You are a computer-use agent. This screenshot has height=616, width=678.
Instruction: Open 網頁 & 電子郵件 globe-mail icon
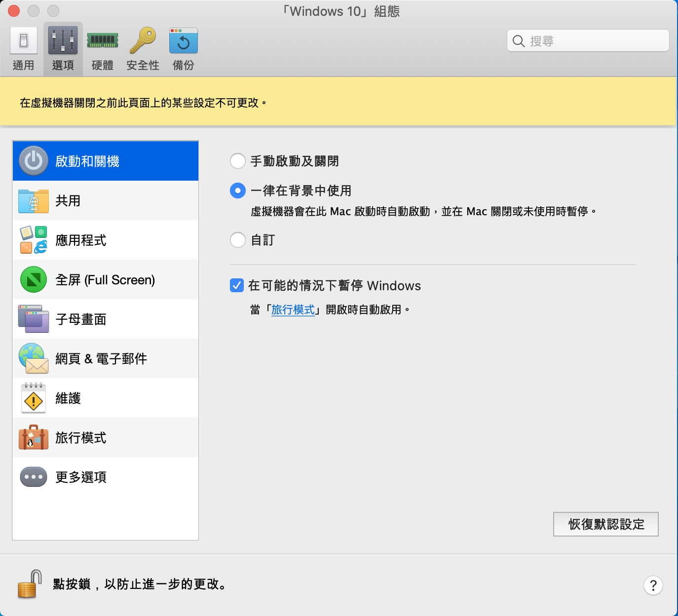34,358
